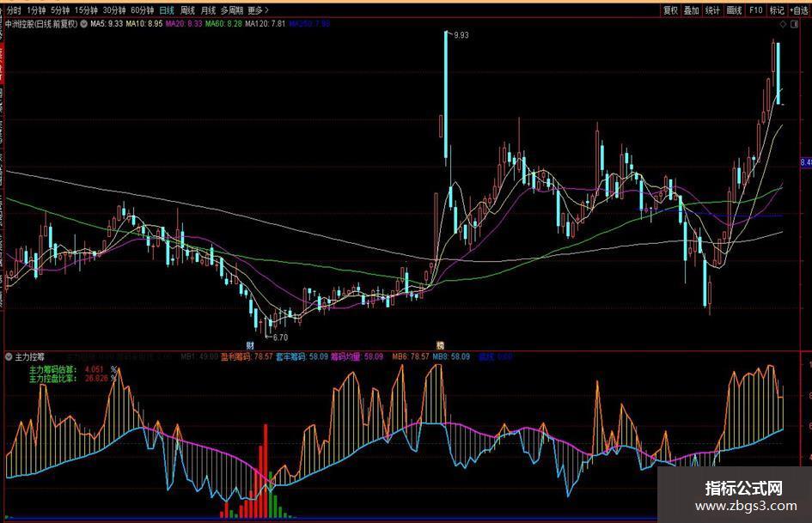This screenshot has height=523, width=812.
Task: Select the 1分钟 period tab
Action: coord(36,10)
